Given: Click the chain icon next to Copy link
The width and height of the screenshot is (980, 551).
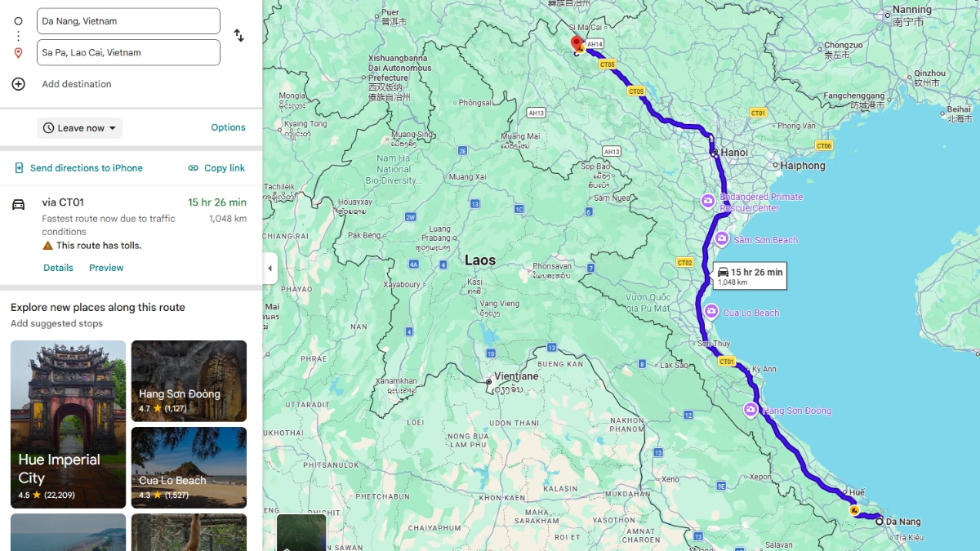Looking at the screenshot, I should click(192, 168).
